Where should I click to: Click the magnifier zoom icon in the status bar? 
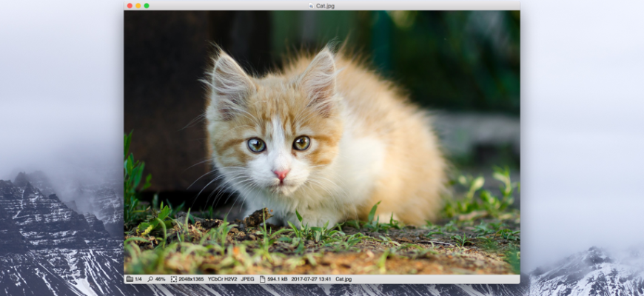150,279
